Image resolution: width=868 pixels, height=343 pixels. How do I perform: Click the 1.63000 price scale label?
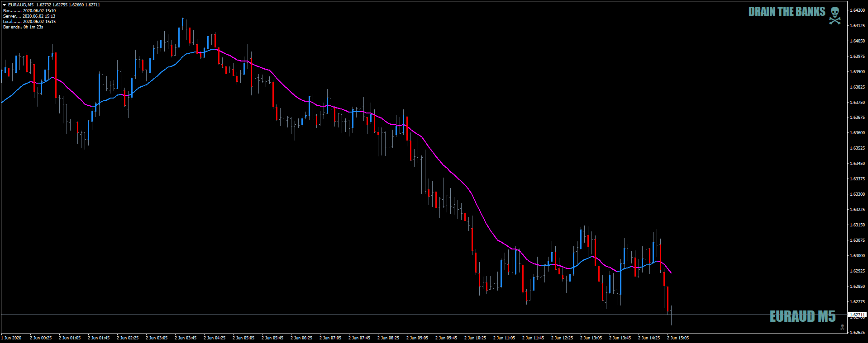(x=857, y=255)
